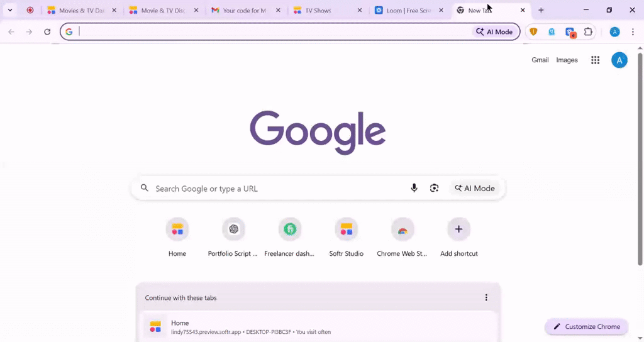644x342 pixels.
Task: Open the Home tab suggestion from DESKTOP-PI3BC3F
Action: [x=318, y=327]
